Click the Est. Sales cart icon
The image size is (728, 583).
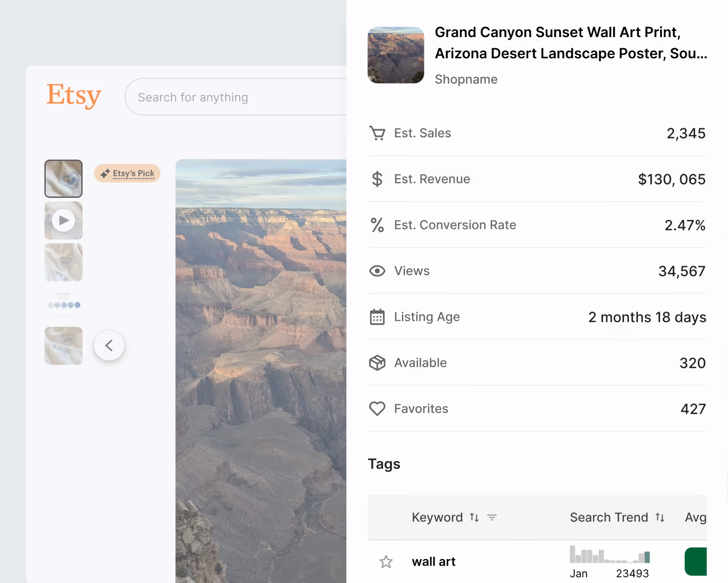click(377, 133)
